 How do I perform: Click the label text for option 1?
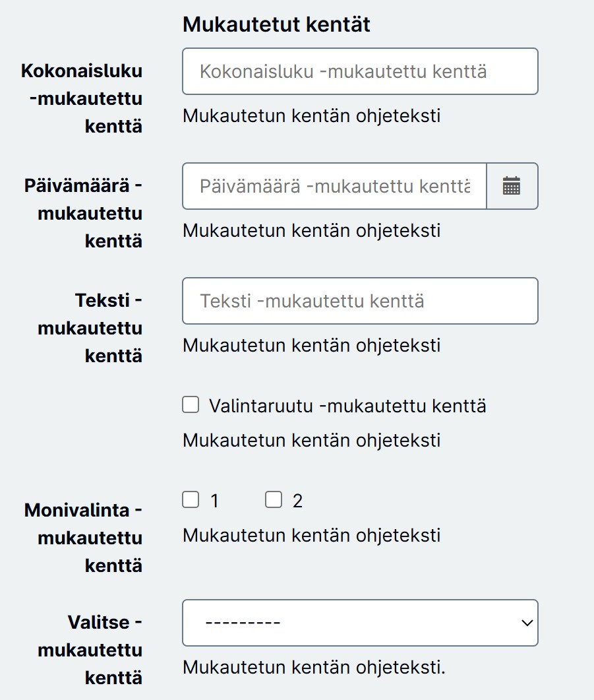click(214, 501)
